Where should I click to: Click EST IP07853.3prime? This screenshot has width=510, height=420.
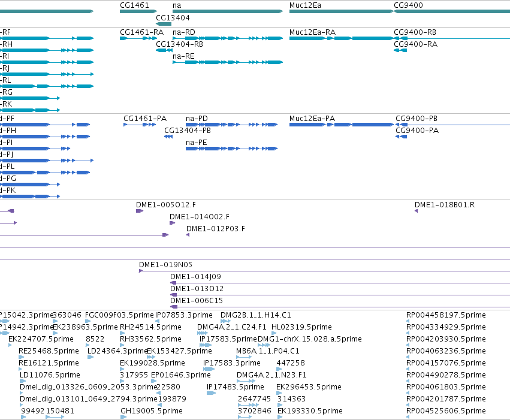pos(184,315)
